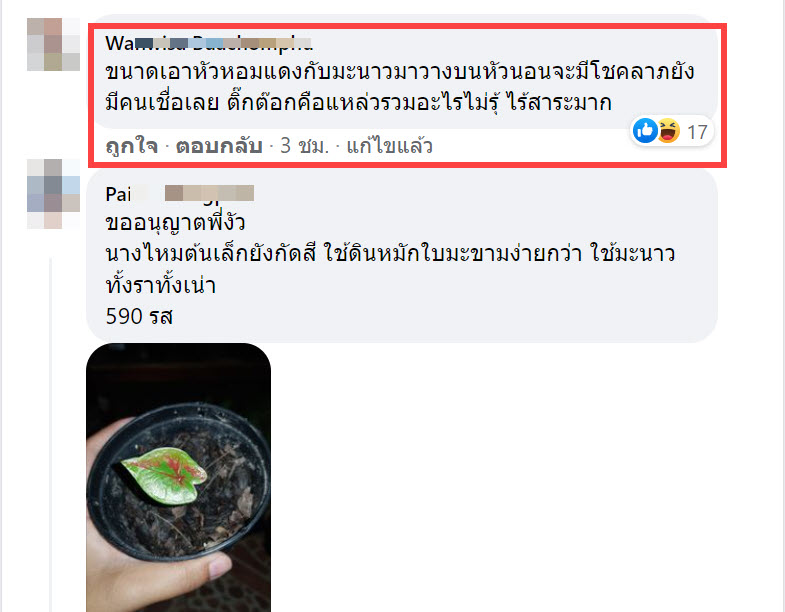Open the potted plant photo attachment

pos(179,477)
